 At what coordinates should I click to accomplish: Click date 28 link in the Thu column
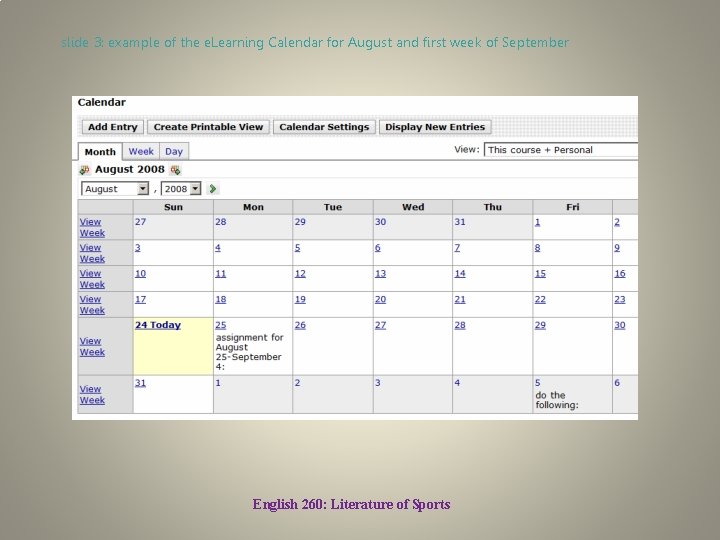point(460,325)
